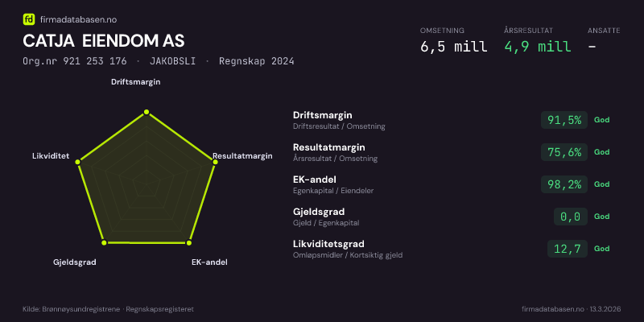The height and width of the screenshot is (322, 644).
Task: Click the center of the radar chart
Action: [146, 185]
